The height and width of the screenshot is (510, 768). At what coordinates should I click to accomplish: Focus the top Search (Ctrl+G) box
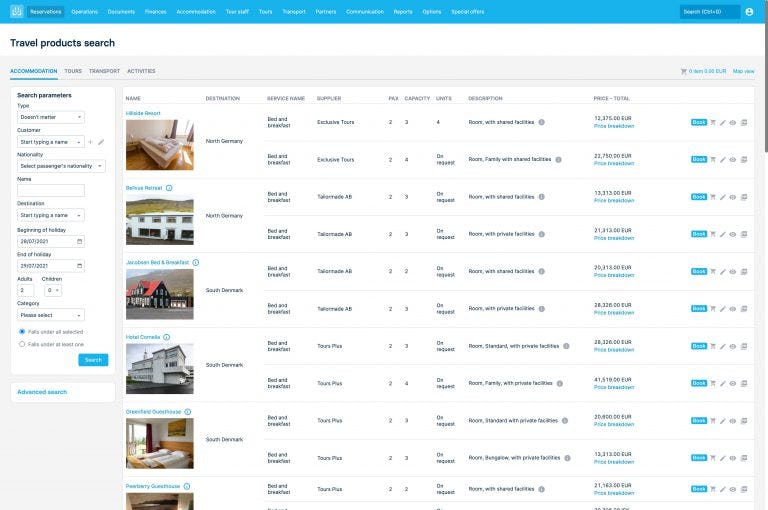(710, 12)
